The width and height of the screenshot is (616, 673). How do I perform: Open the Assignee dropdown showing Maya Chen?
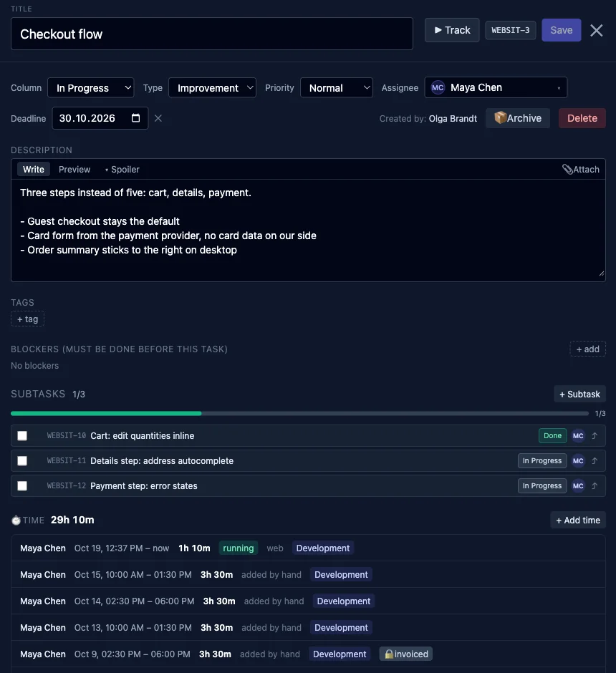click(x=496, y=87)
